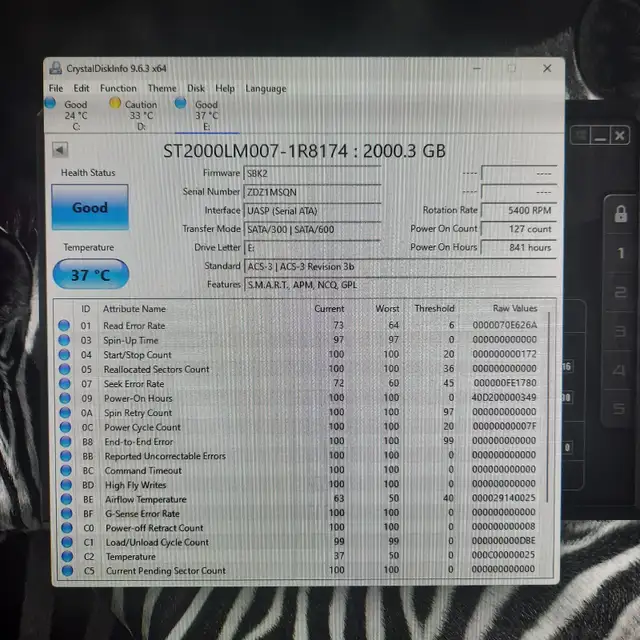The image size is (640, 640).
Task: Click the status dot for G-Sense Error Rate
Action: pos(67,513)
